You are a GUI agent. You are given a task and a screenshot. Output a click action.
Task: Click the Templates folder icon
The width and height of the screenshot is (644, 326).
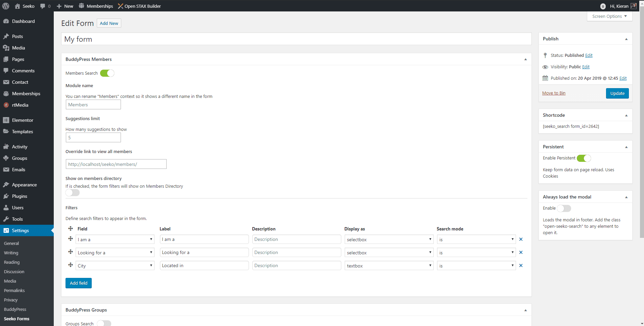6,132
